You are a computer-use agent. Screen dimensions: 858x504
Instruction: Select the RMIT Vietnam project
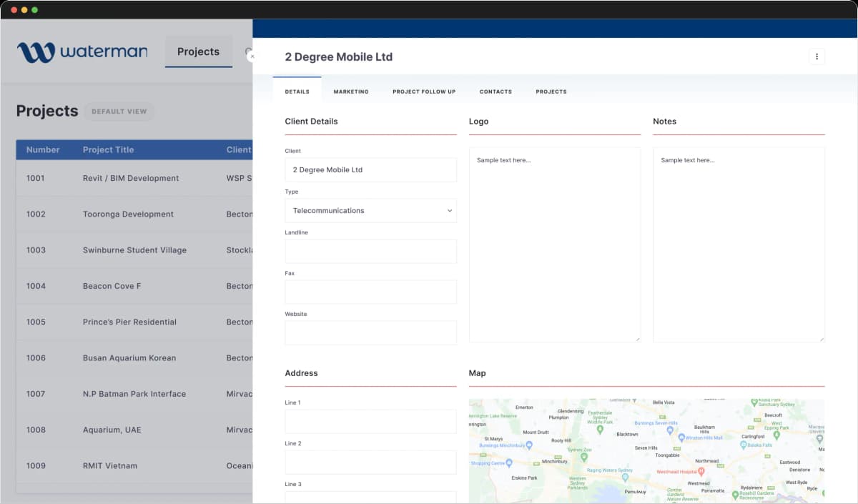[x=134, y=465]
